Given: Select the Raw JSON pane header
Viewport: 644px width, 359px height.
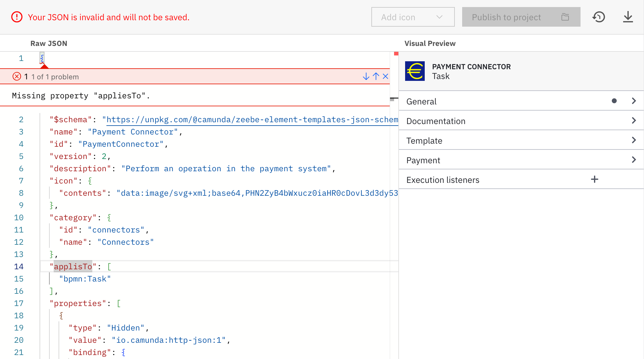Looking at the screenshot, I should point(49,43).
